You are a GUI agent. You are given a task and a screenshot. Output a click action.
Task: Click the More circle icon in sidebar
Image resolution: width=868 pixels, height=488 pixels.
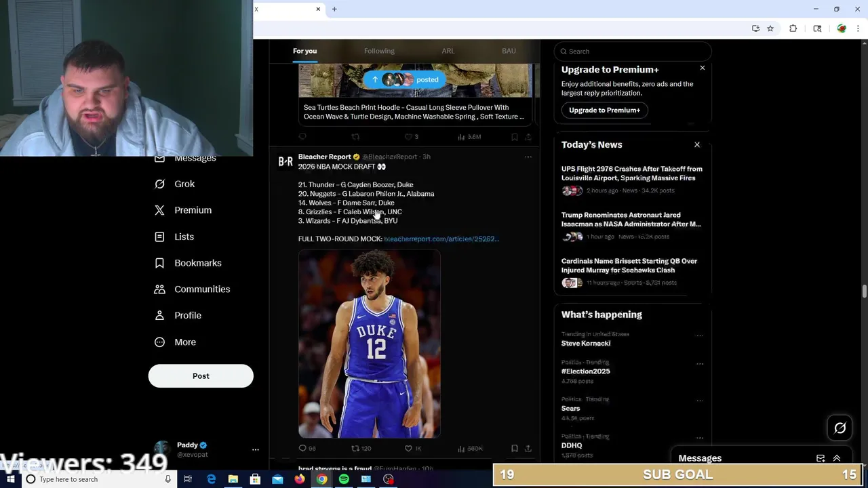159,342
